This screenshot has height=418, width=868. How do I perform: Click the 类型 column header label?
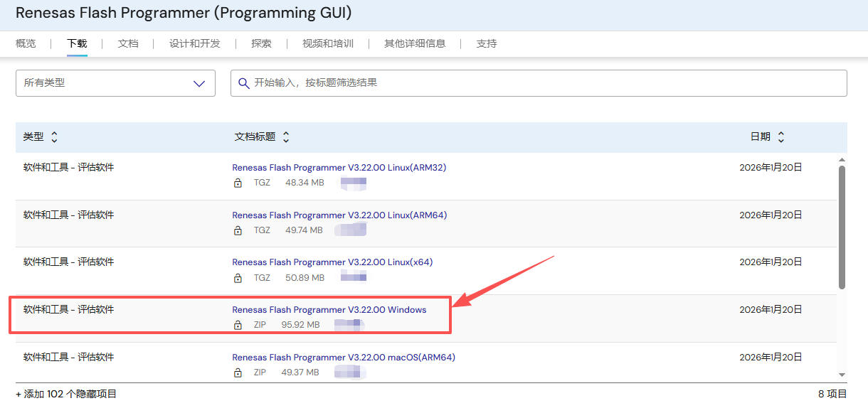click(x=33, y=137)
